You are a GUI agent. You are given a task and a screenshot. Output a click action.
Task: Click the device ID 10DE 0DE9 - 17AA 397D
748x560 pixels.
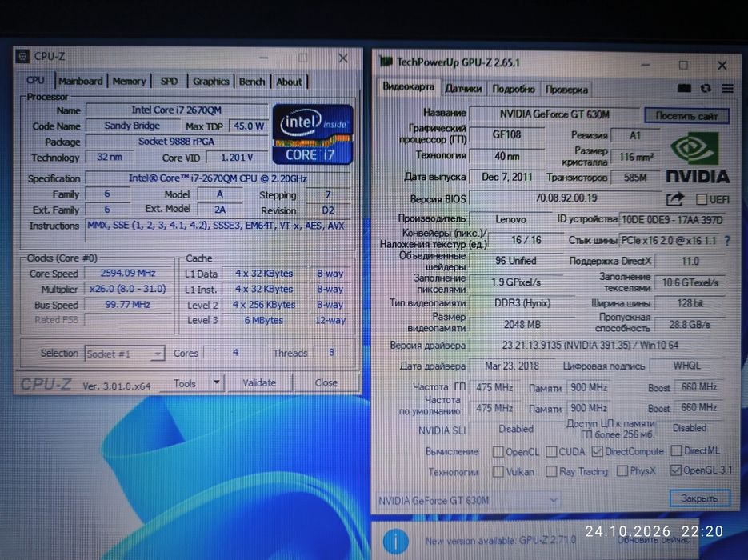[672, 220]
